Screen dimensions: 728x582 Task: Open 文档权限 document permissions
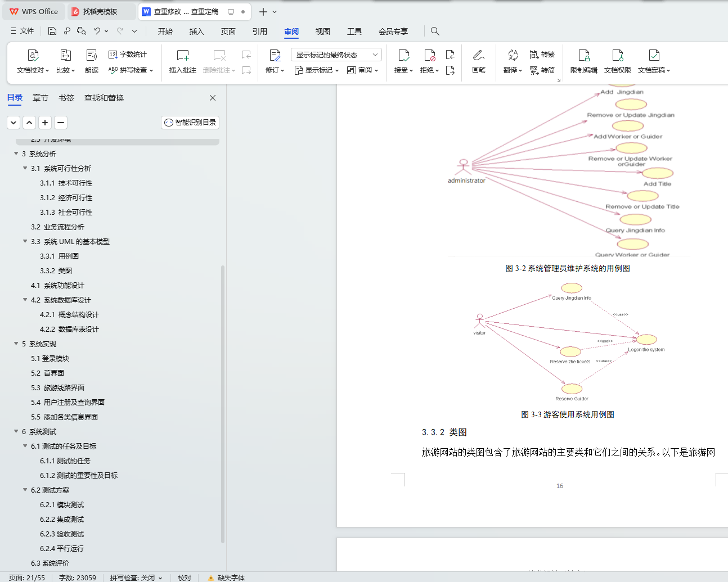[x=618, y=62]
